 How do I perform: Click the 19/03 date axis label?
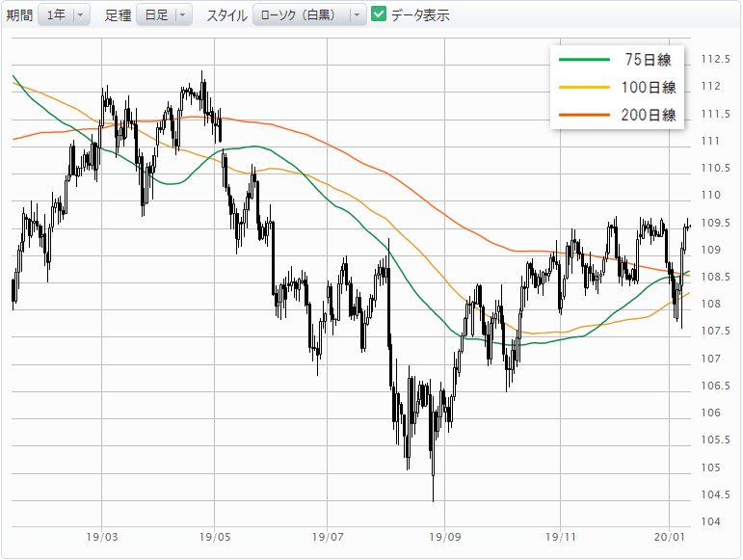(x=102, y=537)
